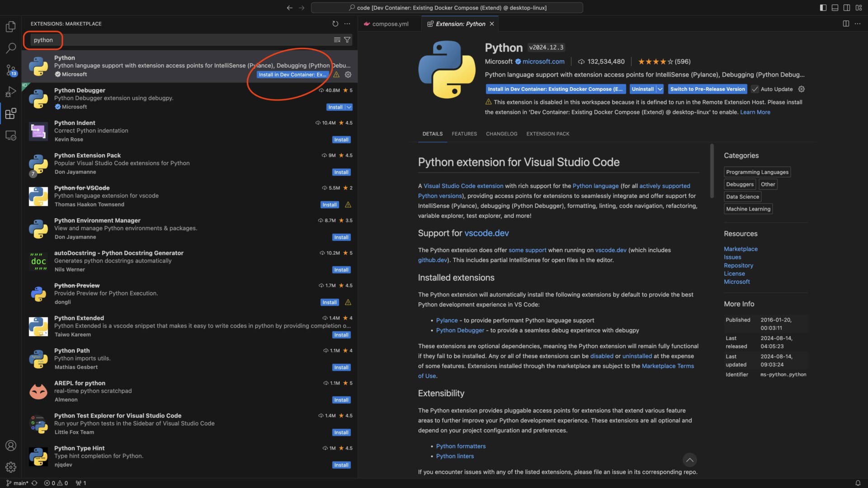Open customize layout icon
Screen dimensions: 868x488
859,8
